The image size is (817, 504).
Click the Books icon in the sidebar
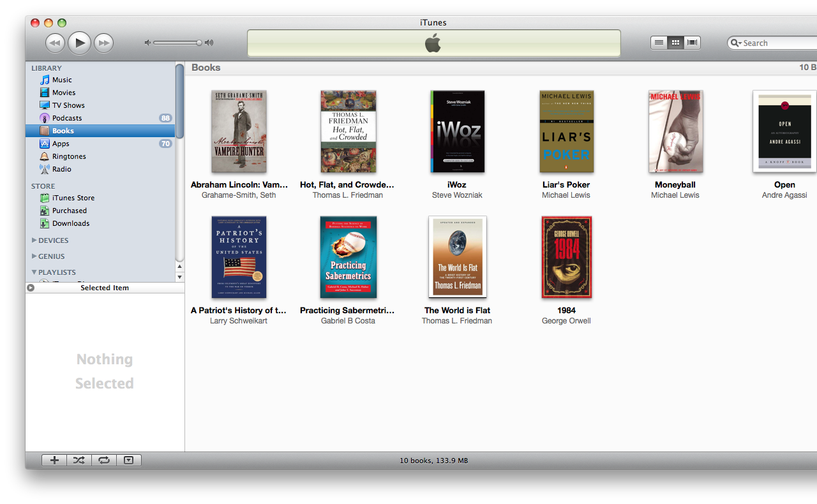(x=45, y=131)
